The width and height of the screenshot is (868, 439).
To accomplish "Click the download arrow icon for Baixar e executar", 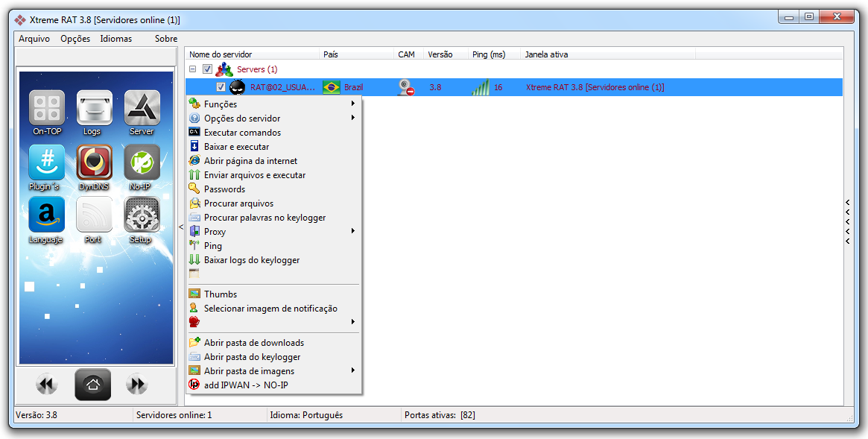I will click(194, 146).
